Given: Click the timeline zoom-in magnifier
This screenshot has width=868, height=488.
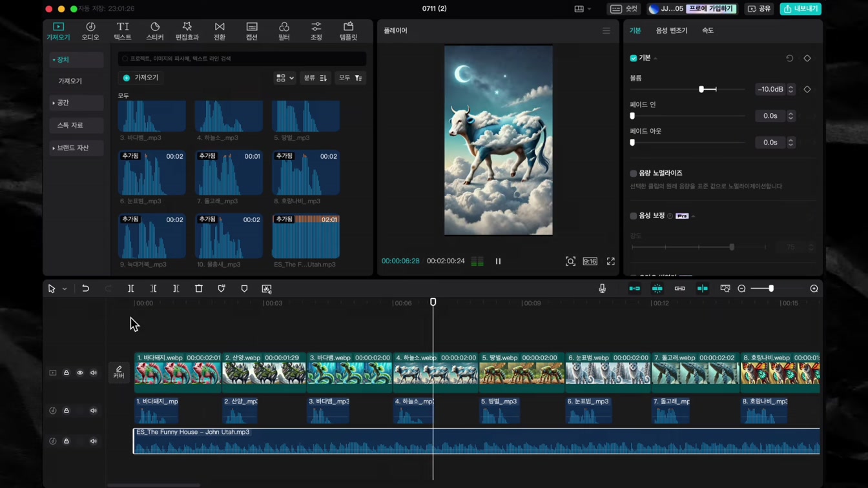Looking at the screenshot, I should (x=814, y=289).
